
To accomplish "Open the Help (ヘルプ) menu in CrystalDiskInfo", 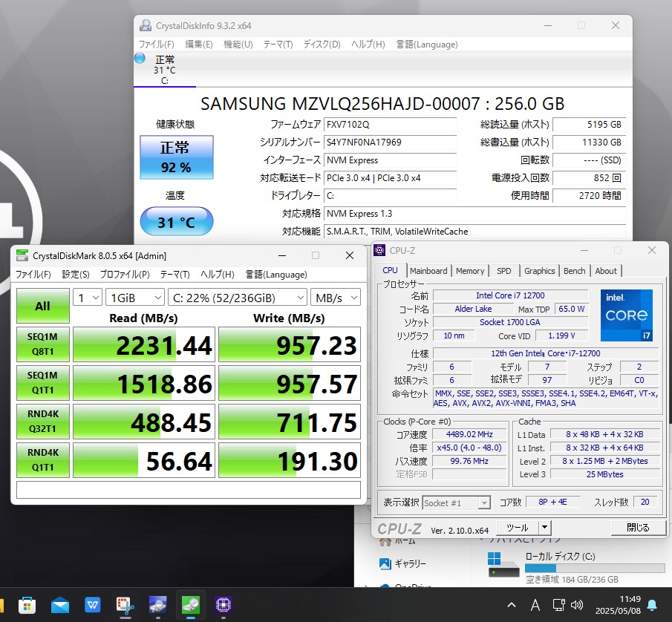I will click(368, 44).
